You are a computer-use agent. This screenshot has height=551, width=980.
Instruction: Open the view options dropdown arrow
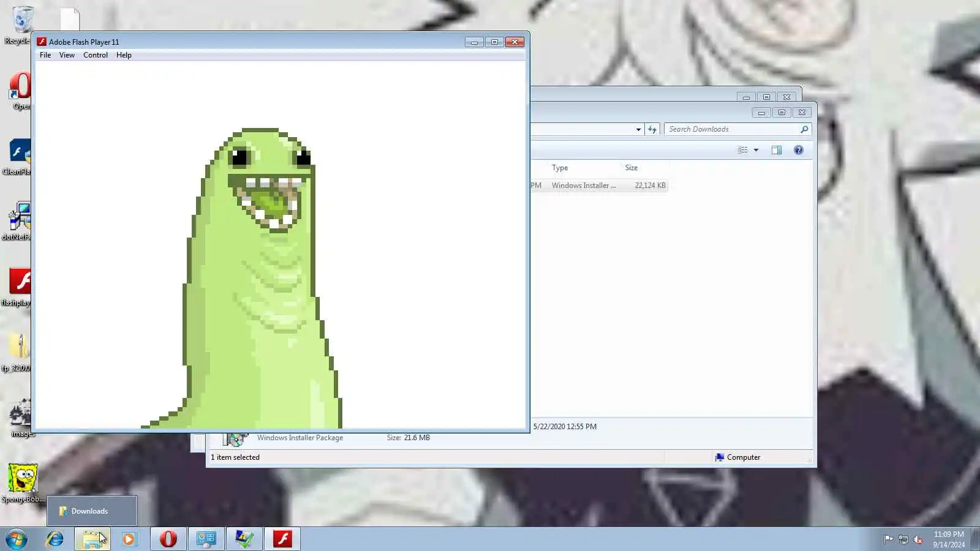[756, 150]
